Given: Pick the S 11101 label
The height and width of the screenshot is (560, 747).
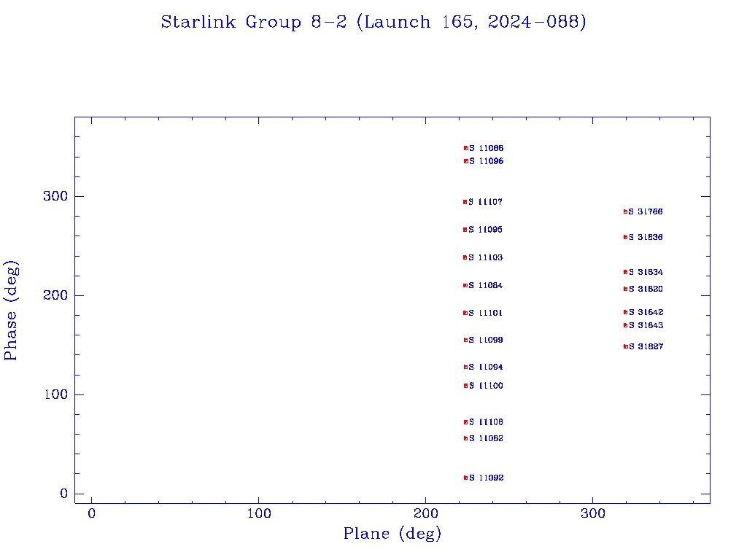Looking at the screenshot, I should coord(485,313).
